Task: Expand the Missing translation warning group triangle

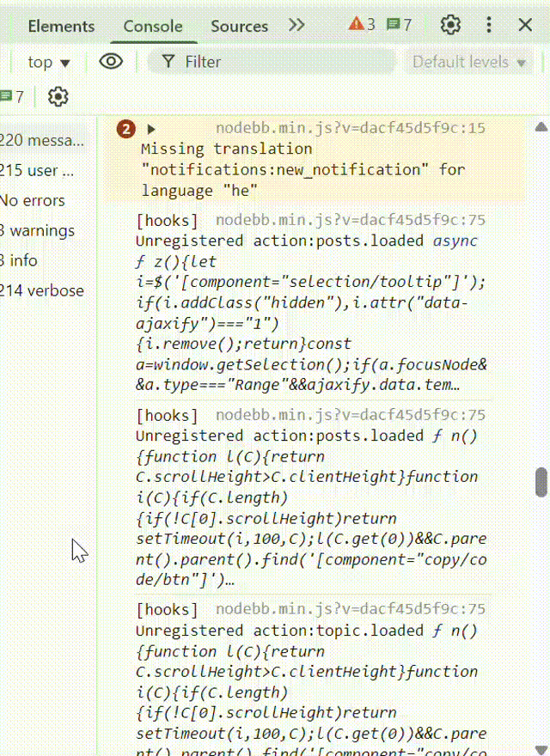Action: (151, 129)
